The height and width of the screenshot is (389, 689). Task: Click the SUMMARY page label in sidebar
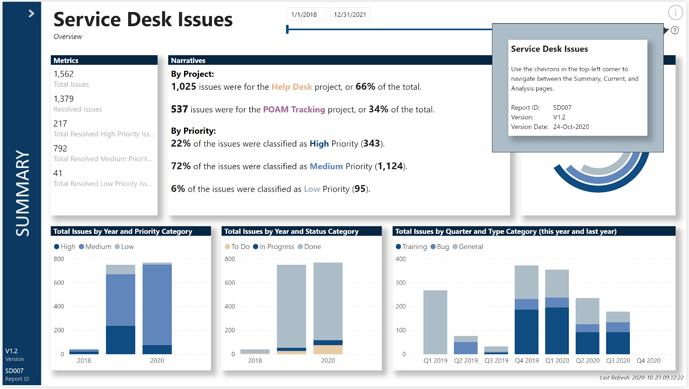[22, 193]
